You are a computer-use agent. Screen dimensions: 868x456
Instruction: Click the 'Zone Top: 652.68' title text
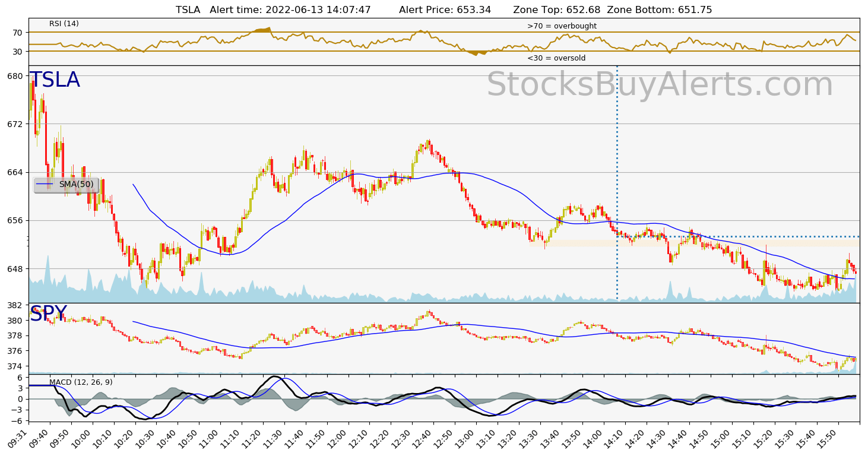click(x=557, y=9)
